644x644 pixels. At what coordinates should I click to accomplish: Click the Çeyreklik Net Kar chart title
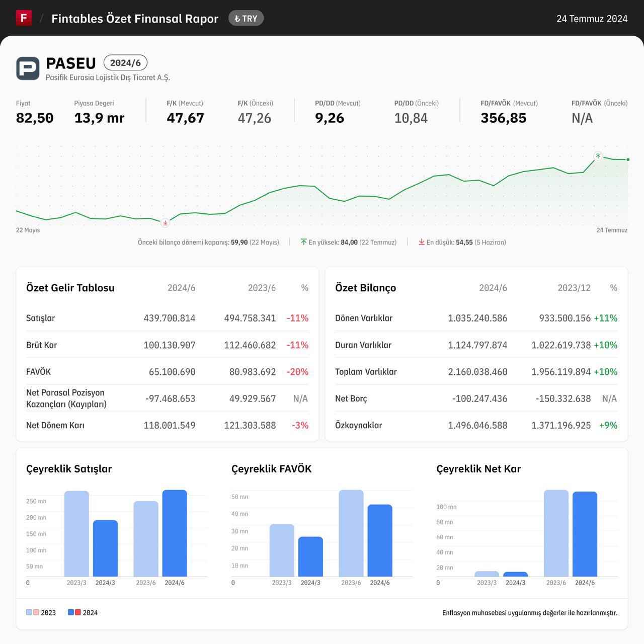[478, 469]
